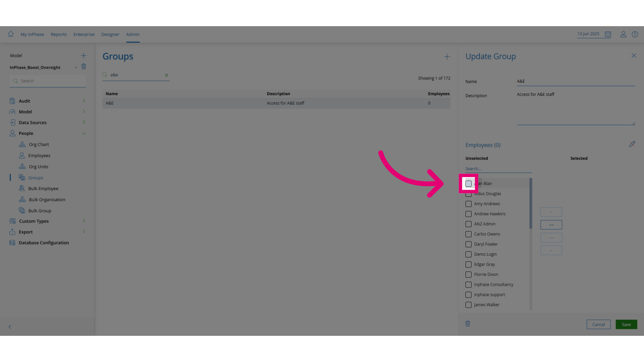Open the calendar date picker icon

608,34
